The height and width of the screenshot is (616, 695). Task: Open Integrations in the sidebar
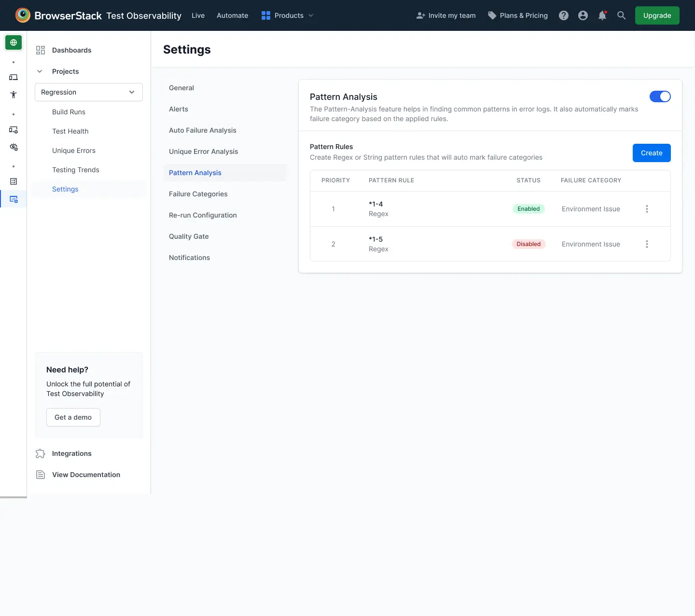71,453
